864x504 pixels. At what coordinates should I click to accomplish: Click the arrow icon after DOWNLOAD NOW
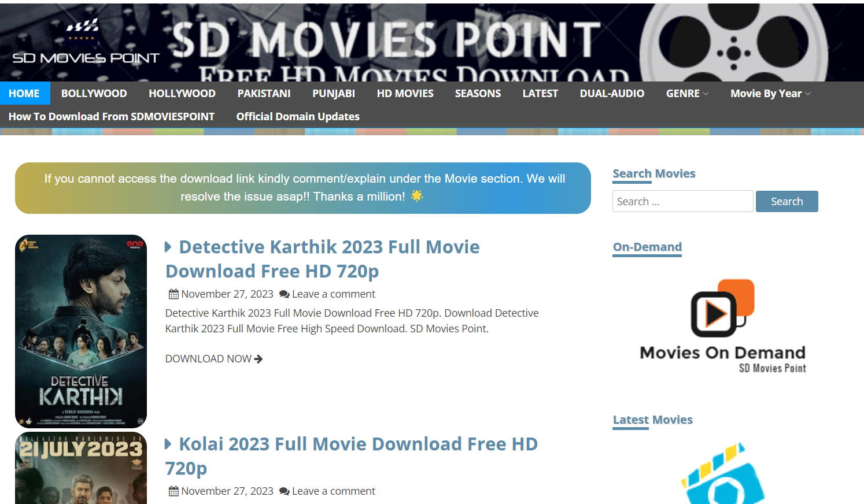click(259, 359)
